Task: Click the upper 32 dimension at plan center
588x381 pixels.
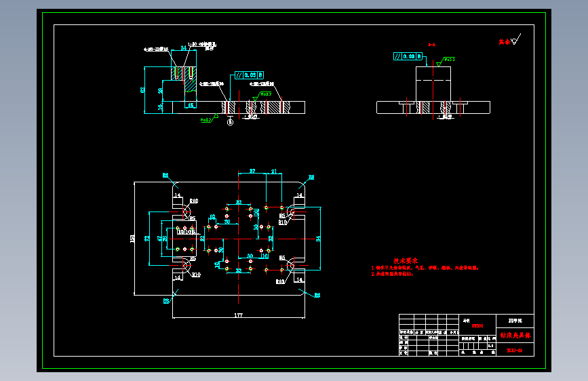Action: coord(239,202)
